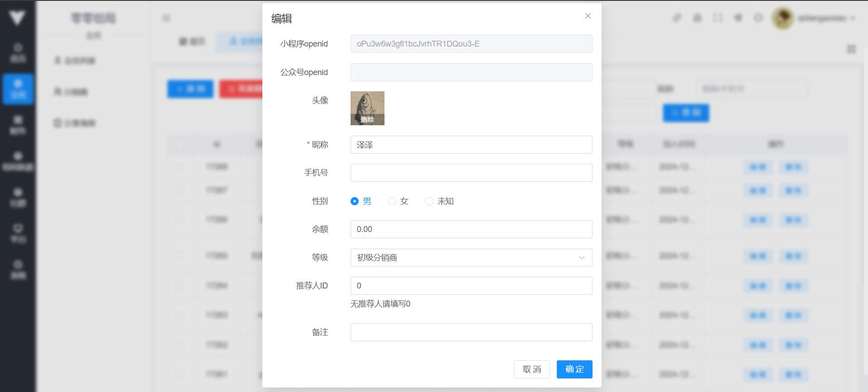Click the lock icon in the top header
868x392 pixels.
coord(697,18)
